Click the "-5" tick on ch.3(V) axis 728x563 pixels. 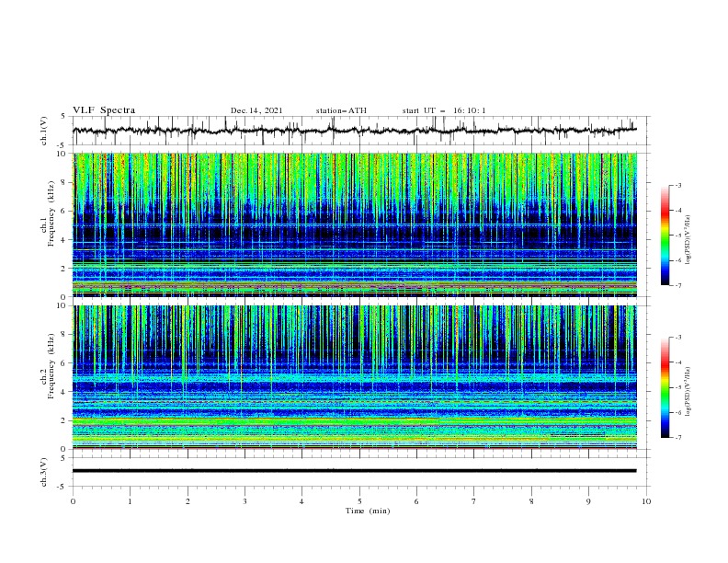click(x=63, y=487)
